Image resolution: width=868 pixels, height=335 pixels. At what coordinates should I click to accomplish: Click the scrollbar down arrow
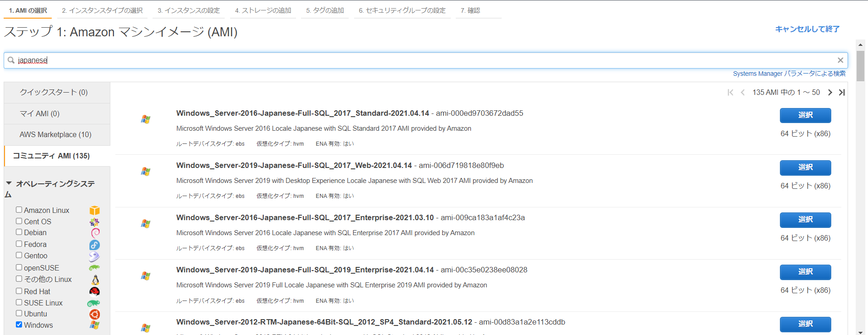pyautogui.click(x=860, y=332)
